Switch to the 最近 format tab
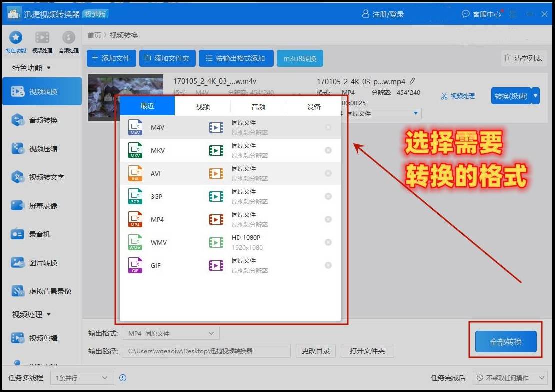The height and width of the screenshot is (392, 555). pyautogui.click(x=147, y=106)
